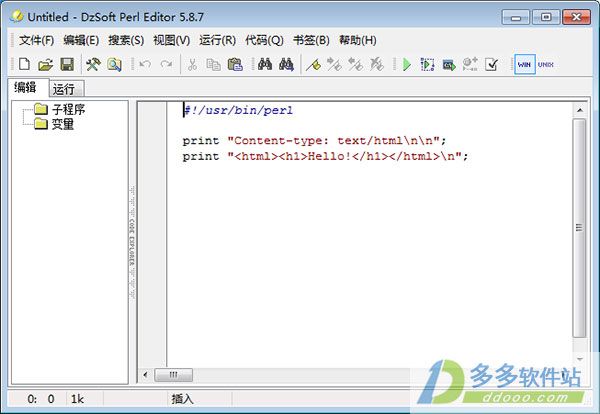Go to next bookmark icon

coord(334,64)
